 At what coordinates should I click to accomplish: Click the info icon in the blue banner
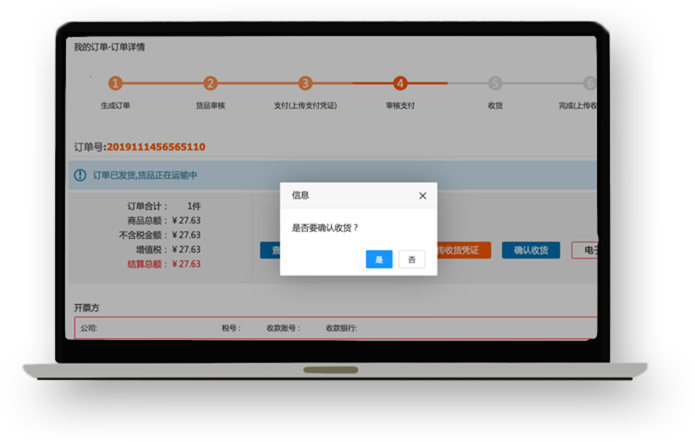(80, 175)
